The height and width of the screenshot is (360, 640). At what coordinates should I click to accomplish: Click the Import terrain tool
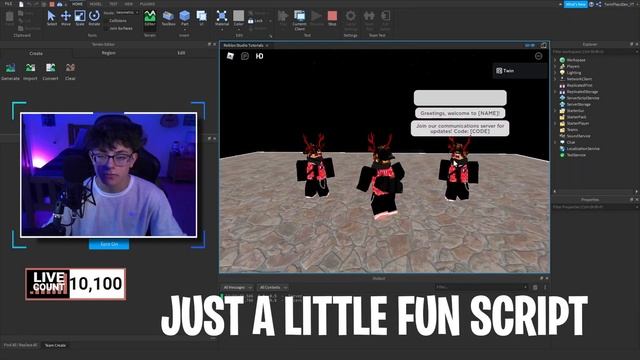pyautogui.click(x=30, y=71)
